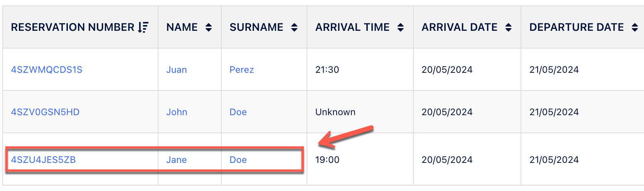The width and height of the screenshot is (644, 191).
Task: Click the surname Perez link
Action: [242, 70]
